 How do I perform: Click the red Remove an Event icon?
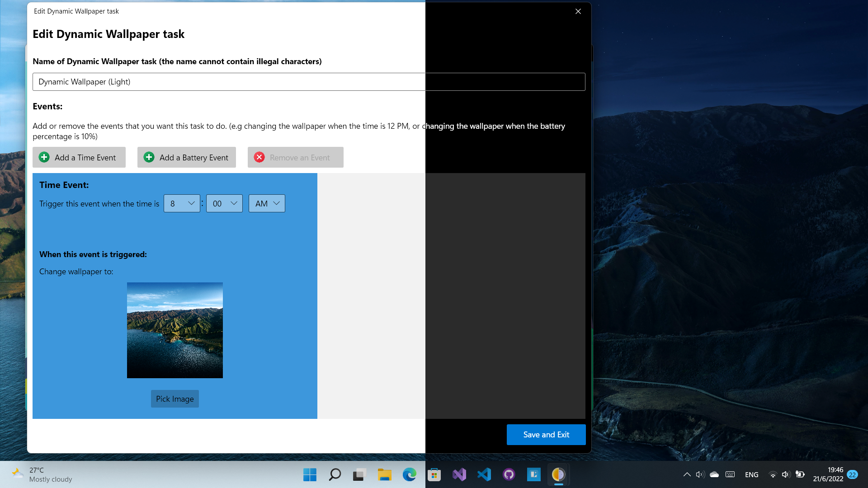[259, 157]
